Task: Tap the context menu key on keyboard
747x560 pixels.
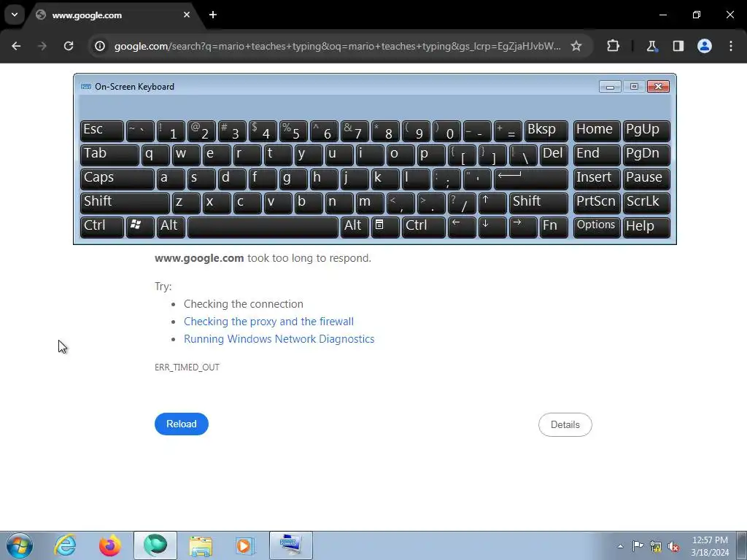Action: 385,227
